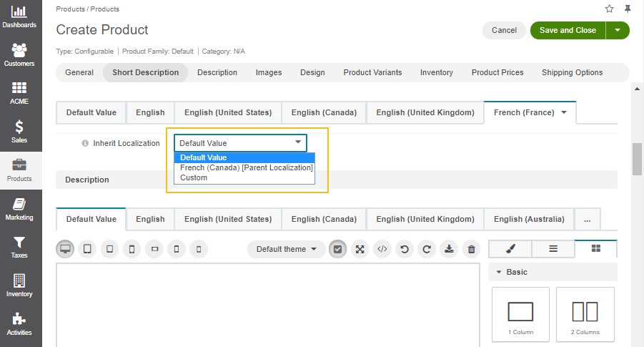The image size is (644, 347).
Task: Toggle the view components outline button
Action: point(337,249)
